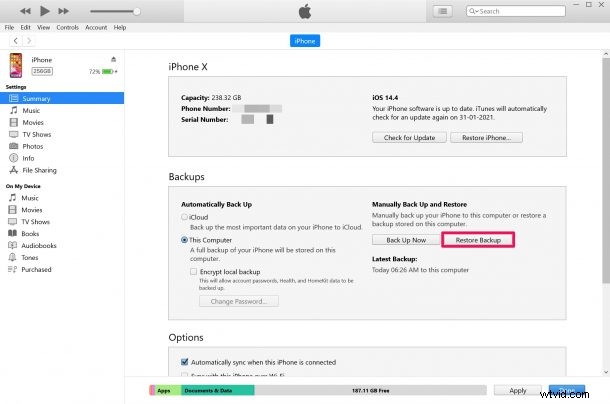Click the vertical scrollbar thumb
The image size is (610, 404).
(606, 170)
